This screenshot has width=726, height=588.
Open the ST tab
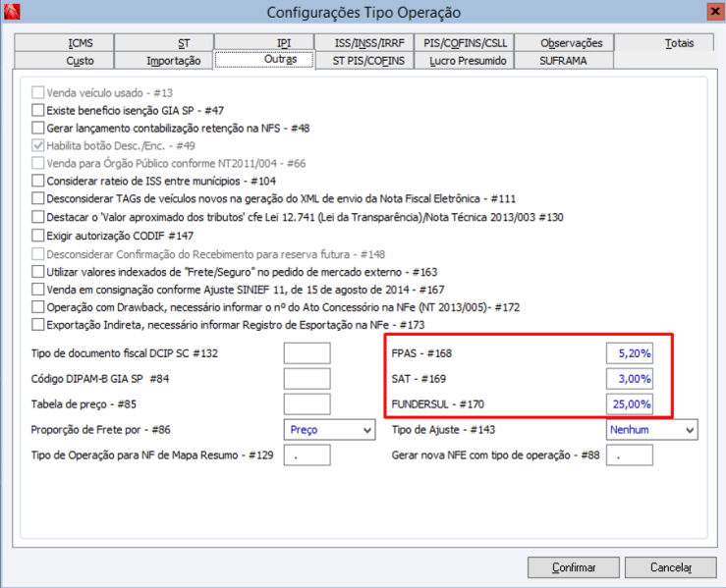(164, 43)
